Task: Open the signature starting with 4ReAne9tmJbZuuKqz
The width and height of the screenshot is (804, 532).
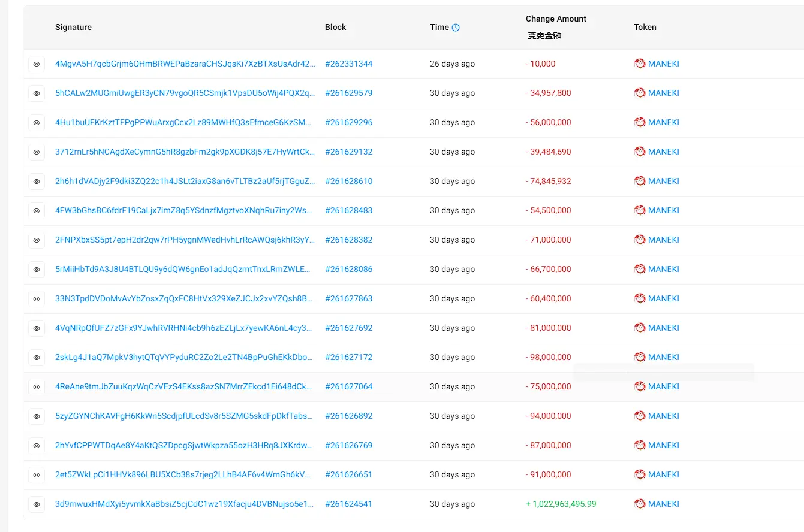Action: [185, 386]
